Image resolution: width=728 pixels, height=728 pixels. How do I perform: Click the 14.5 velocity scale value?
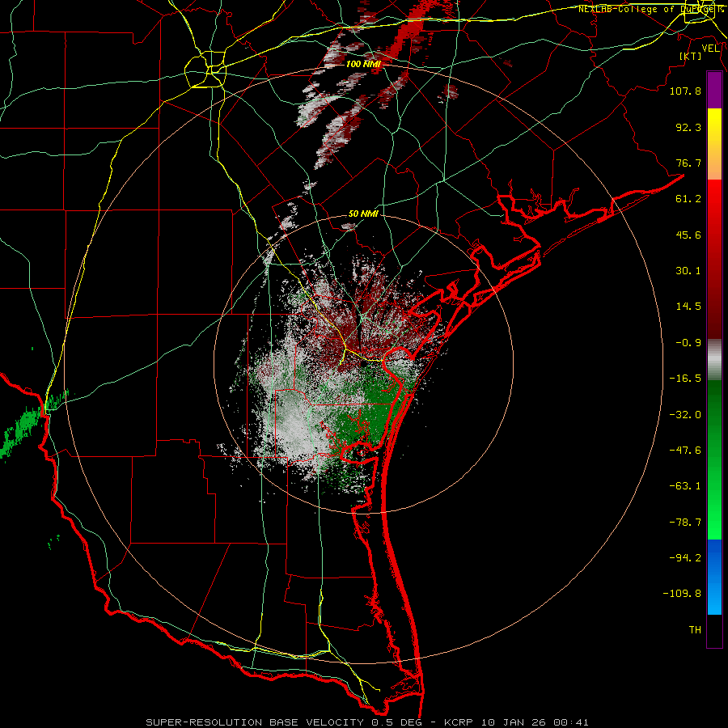click(688, 307)
